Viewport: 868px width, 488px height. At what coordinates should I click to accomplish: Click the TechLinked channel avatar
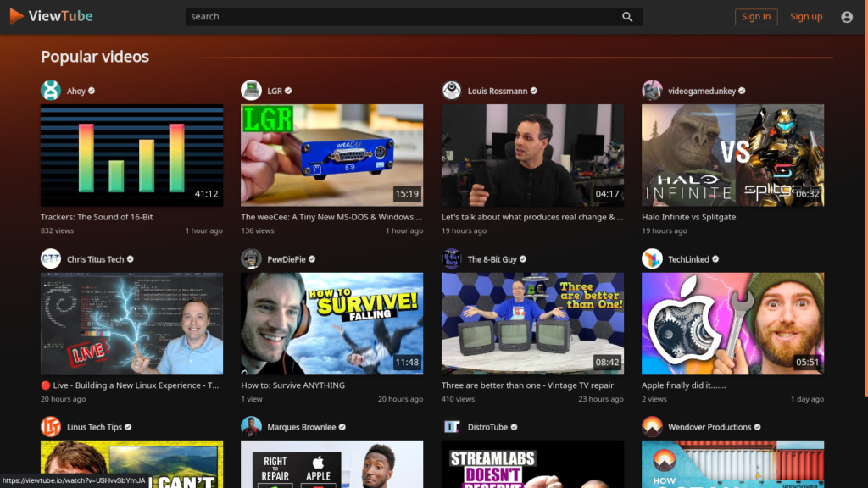(652, 259)
